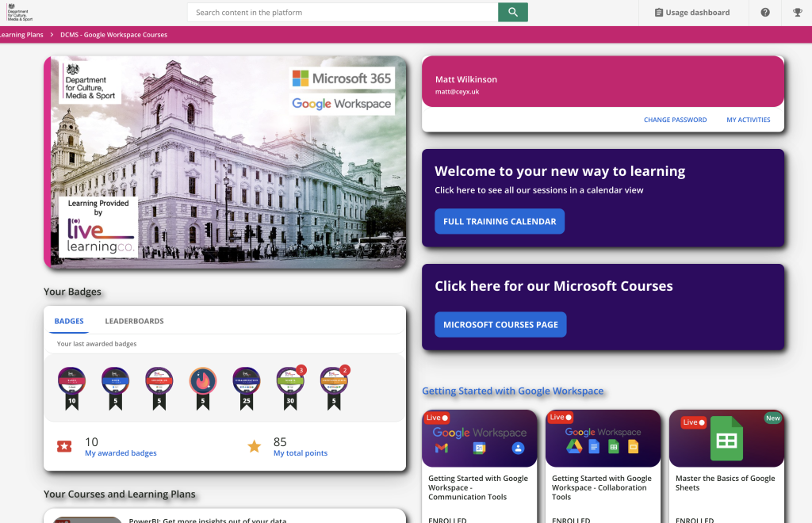Viewport: 812px width, 523px height.
Task: Switch to the Leaderboards tab
Action: 134,321
